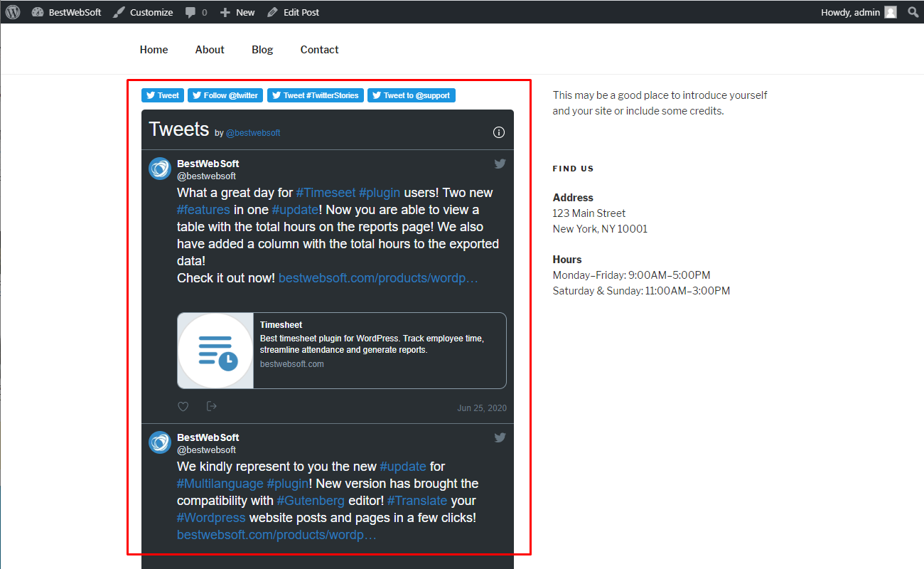Click the Twitter timeline info icon
The image size is (924, 569).
499,132
